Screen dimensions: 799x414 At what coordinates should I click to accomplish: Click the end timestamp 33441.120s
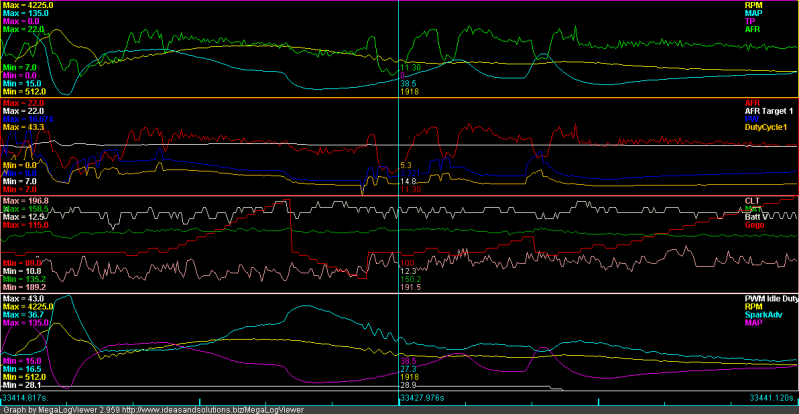772,397
